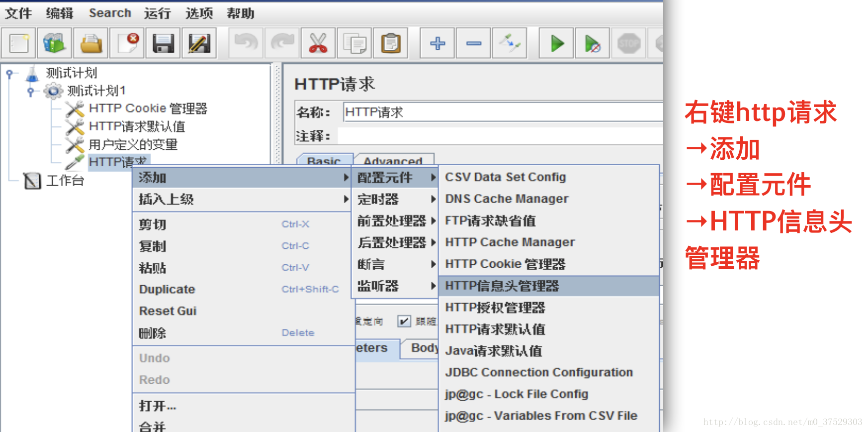Click the 名称 input field
The height and width of the screenshot is (432, 868).
coord(503,112)
